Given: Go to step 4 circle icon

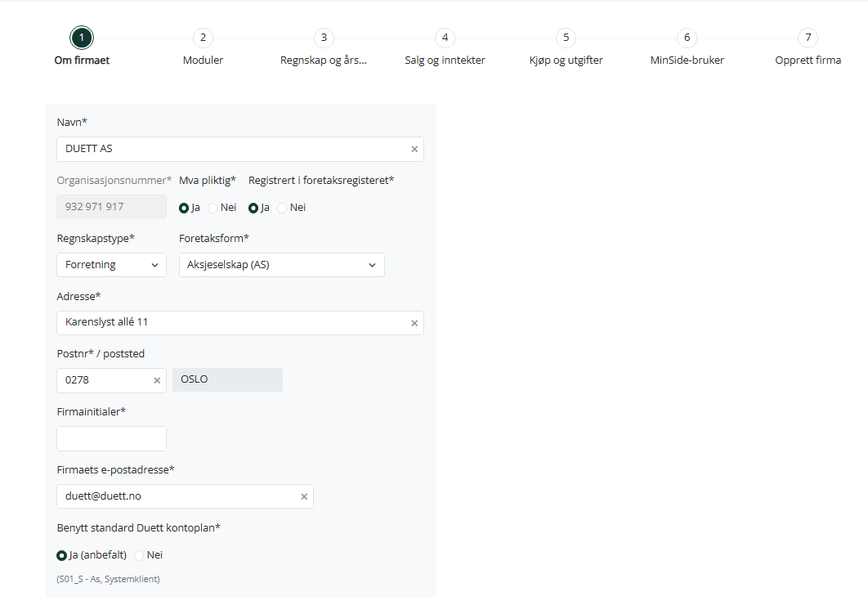Looking at the screenshot, I should (x=445, y=38).
